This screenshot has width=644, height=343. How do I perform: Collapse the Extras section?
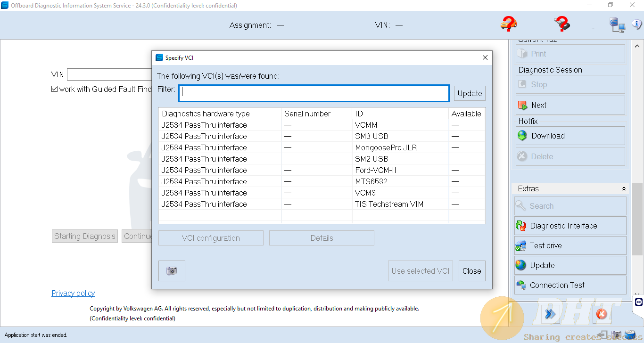624,188
